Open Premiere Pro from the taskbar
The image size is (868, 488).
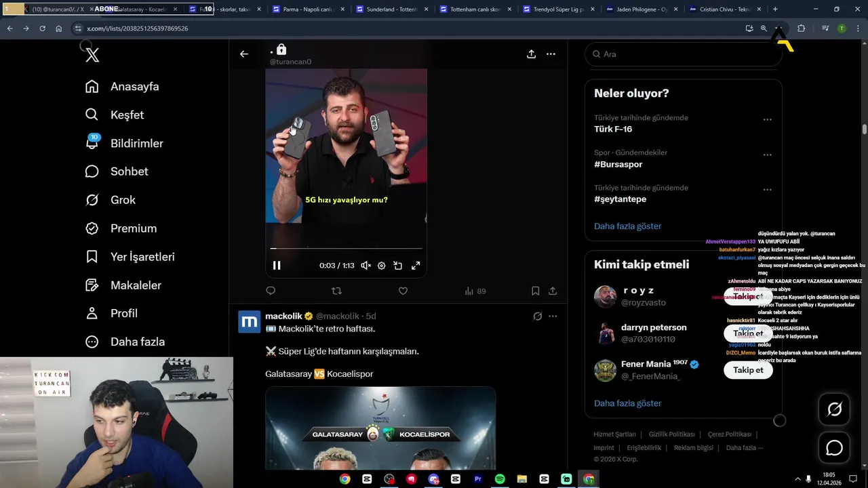coord(478,479)
